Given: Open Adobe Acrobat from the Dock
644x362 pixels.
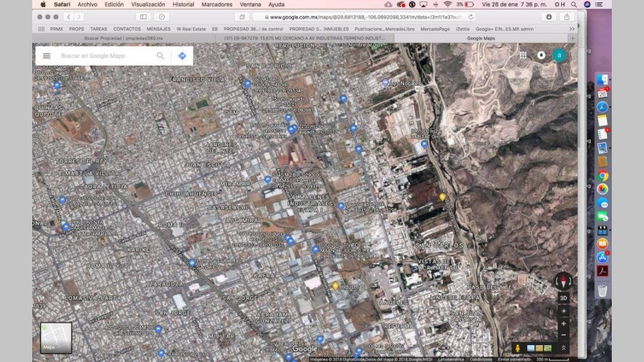Looking at the screenshot, I should tap(602, 271).
